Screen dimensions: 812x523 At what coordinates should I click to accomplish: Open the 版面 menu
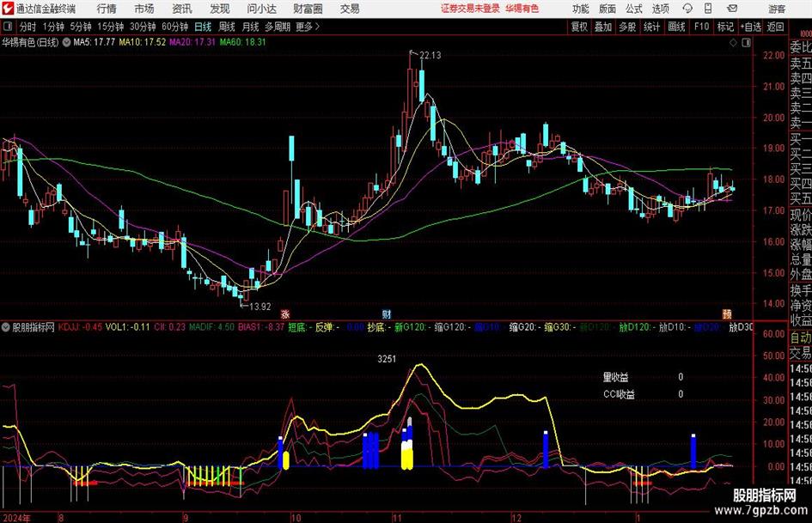[x=607, y=9]
